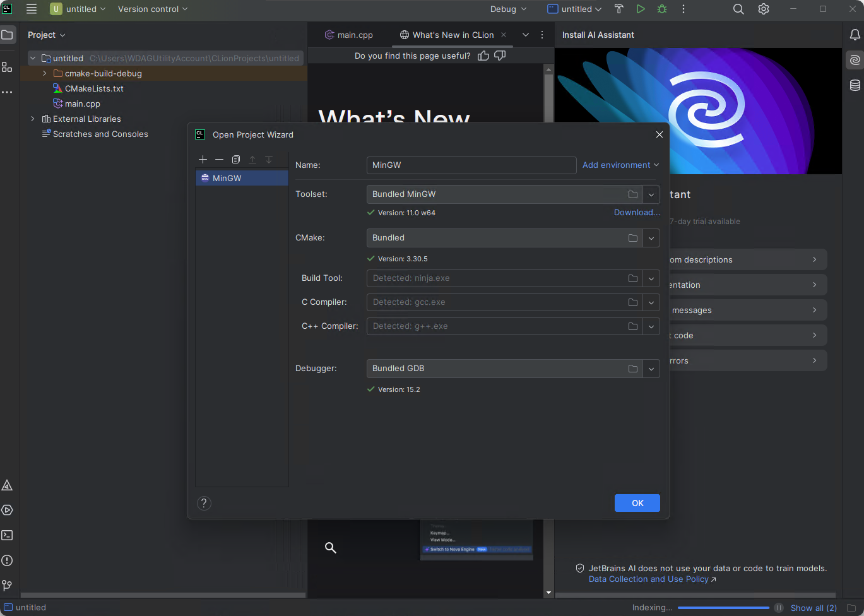Browse for a CMake executable with the folder icon
The height and width of the screenshot is (616, 864).
tap(632, 238)
